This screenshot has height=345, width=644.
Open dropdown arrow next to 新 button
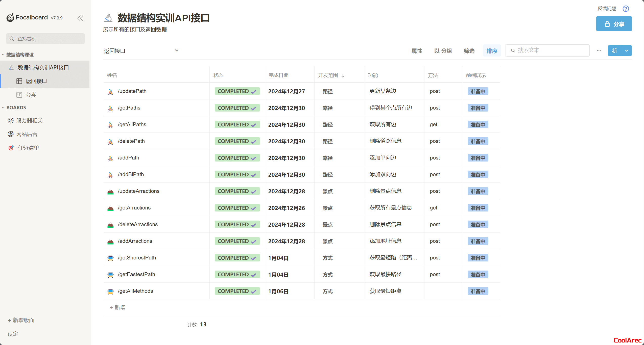[x=627, y=51]
